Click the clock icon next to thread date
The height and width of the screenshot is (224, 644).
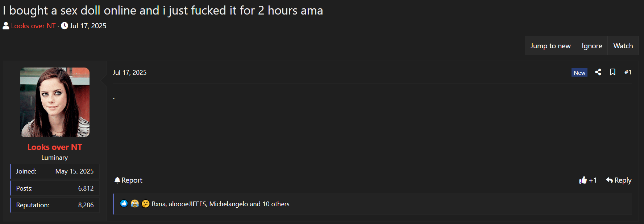(65, 26)
